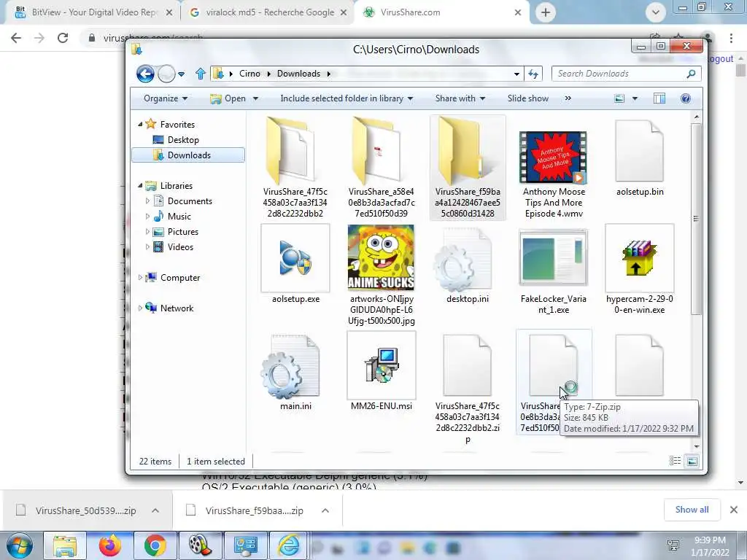Select the VirusShare_47f5c zip file icon
Screen dimensions: 747x560
pos(468,365)
